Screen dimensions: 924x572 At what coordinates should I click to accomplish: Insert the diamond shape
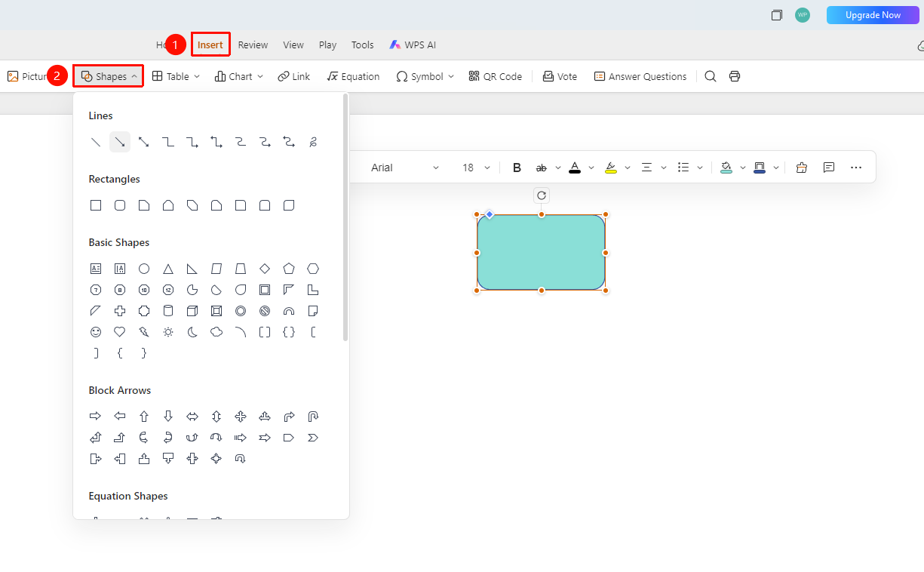[265, 269]
